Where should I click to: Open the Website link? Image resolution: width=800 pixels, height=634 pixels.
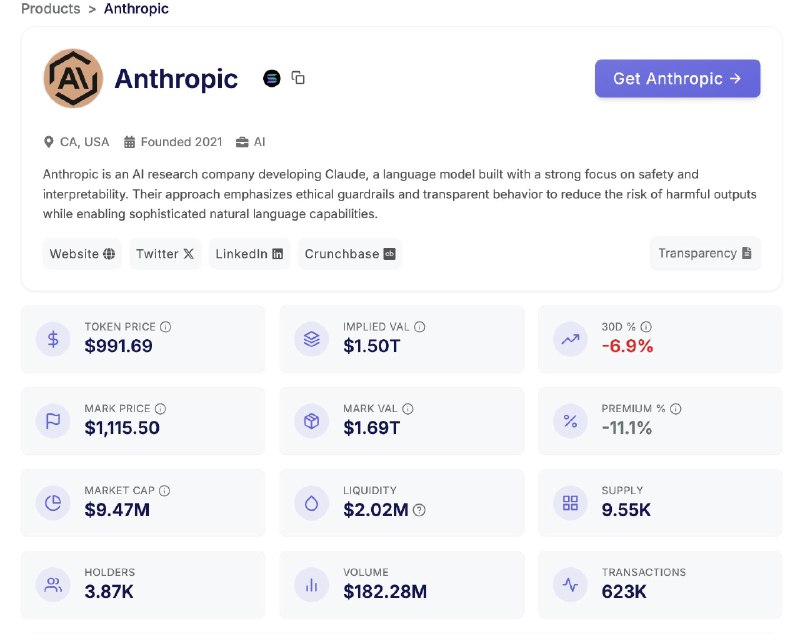82,253
